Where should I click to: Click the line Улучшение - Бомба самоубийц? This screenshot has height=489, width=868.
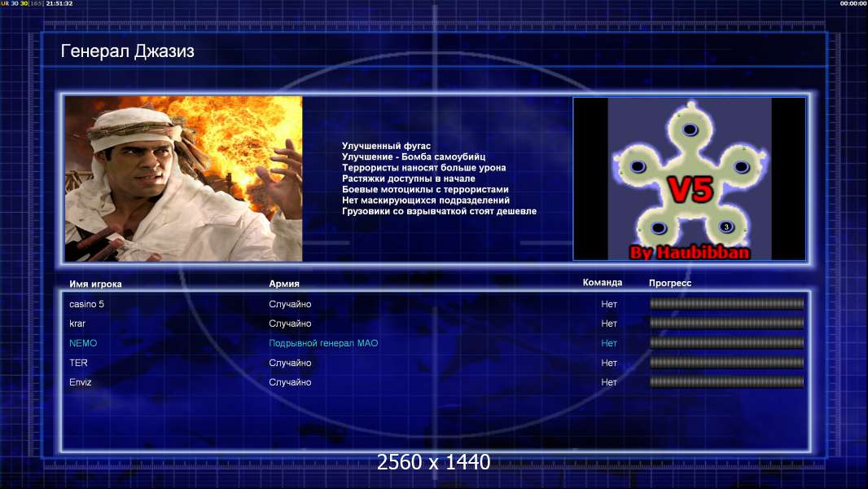click(x=414, y=156)
